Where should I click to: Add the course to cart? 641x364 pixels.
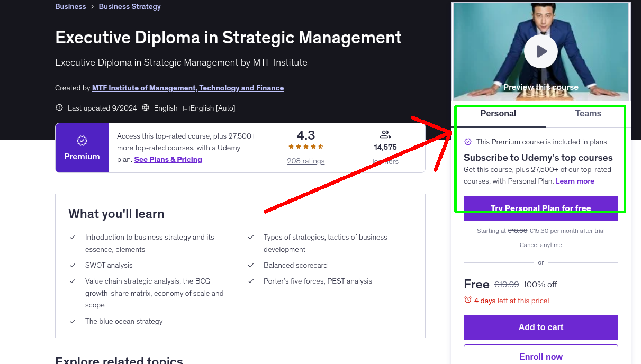(541, 327)
